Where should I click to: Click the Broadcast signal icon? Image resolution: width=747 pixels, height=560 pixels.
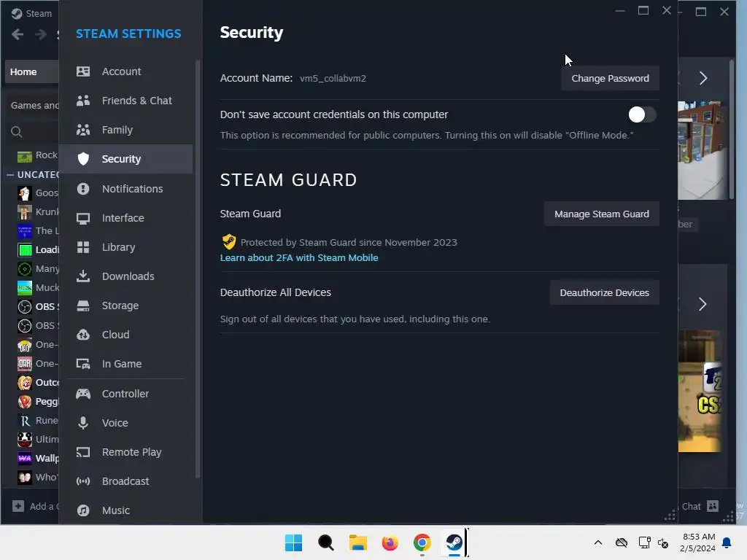(83, 481)
